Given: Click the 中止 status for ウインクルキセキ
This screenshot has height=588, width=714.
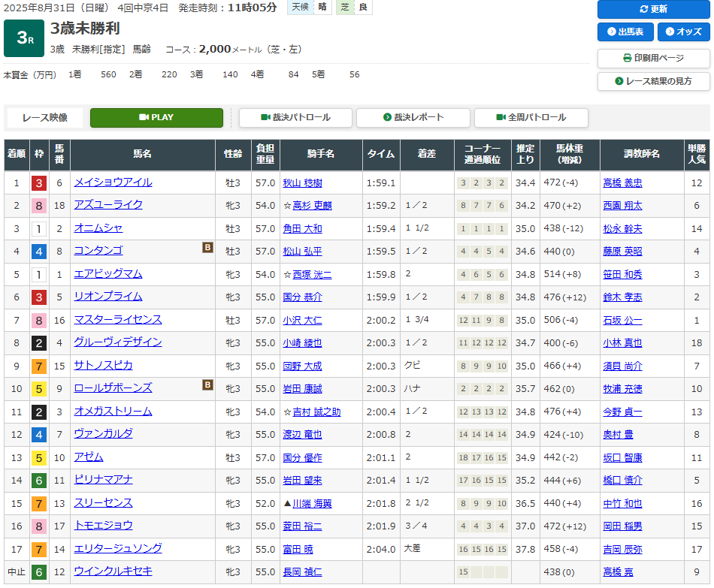Looking at the screenshot, I should click(x=17, y=572).
